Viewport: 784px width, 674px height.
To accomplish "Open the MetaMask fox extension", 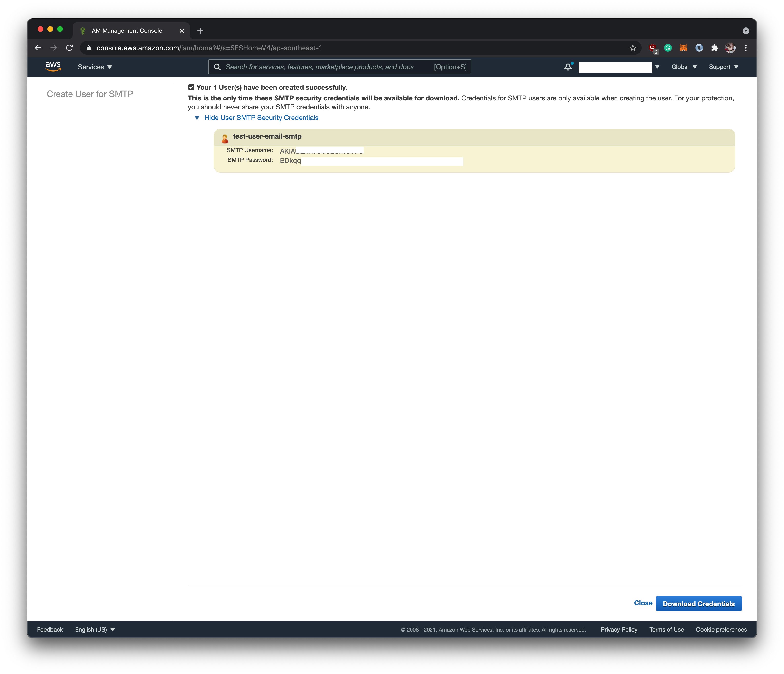I will (683, 48).
